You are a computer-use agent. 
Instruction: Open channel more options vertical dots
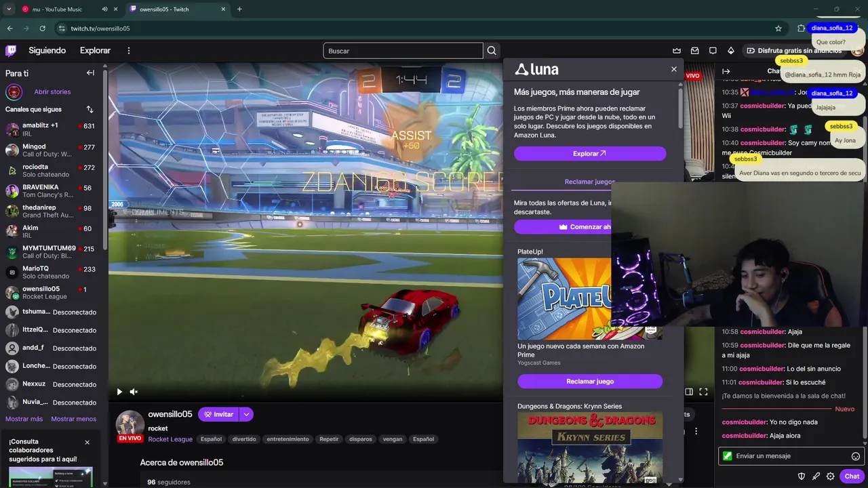(696, 431)
